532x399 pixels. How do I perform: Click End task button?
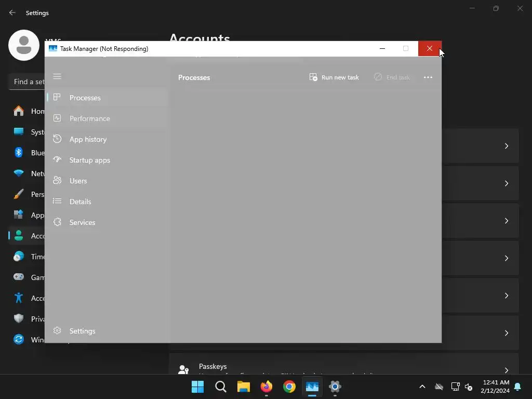392,77
